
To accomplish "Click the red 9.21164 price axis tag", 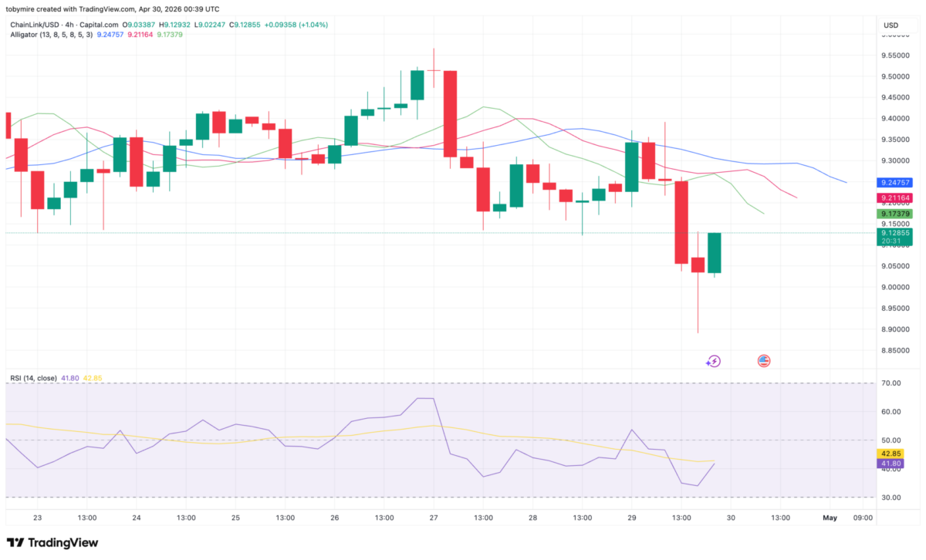I will click(894, 198).
